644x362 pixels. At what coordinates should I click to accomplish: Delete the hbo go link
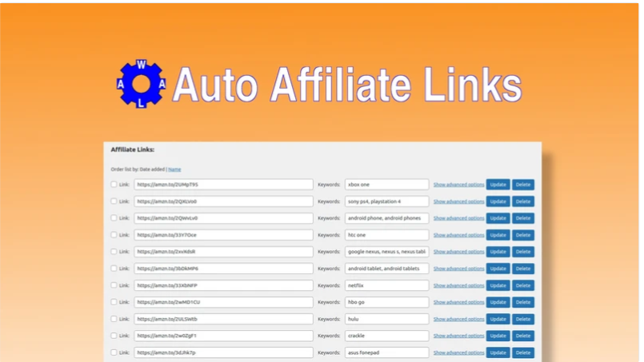[x=523, y=302]
